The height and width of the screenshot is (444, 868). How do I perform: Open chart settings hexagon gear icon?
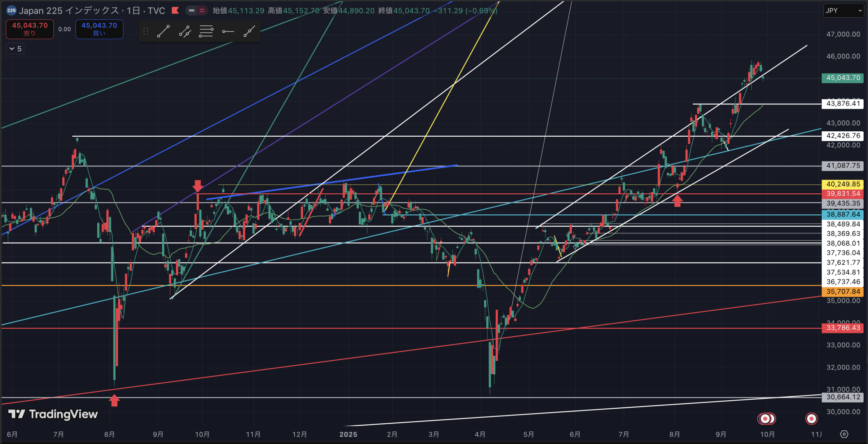(844, 434)
